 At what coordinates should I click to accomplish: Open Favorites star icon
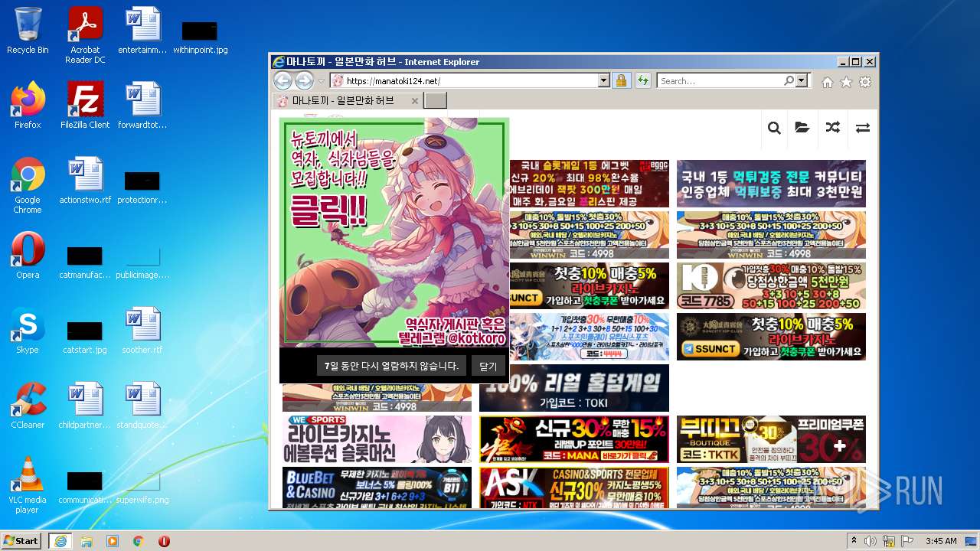pos(846,82)
